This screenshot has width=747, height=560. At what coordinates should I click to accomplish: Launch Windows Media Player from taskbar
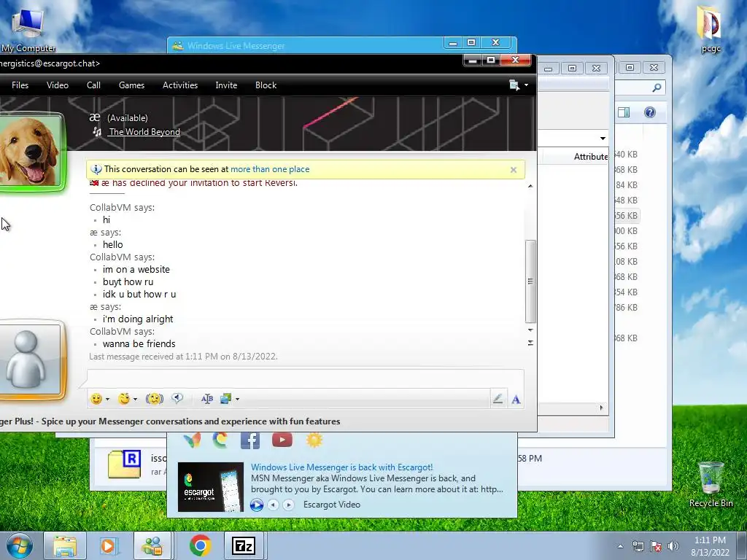coord(109,545)
